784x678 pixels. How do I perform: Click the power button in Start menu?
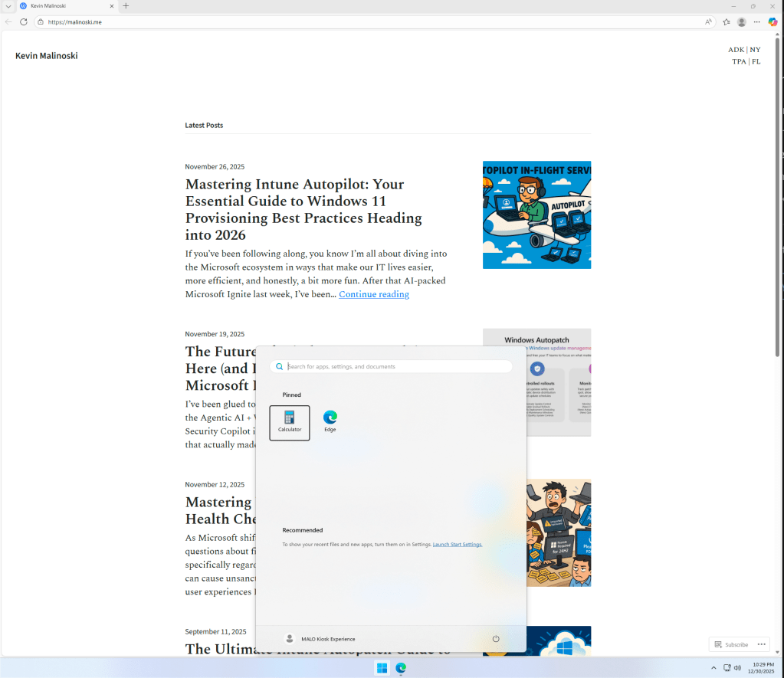[x=496, y=638]
